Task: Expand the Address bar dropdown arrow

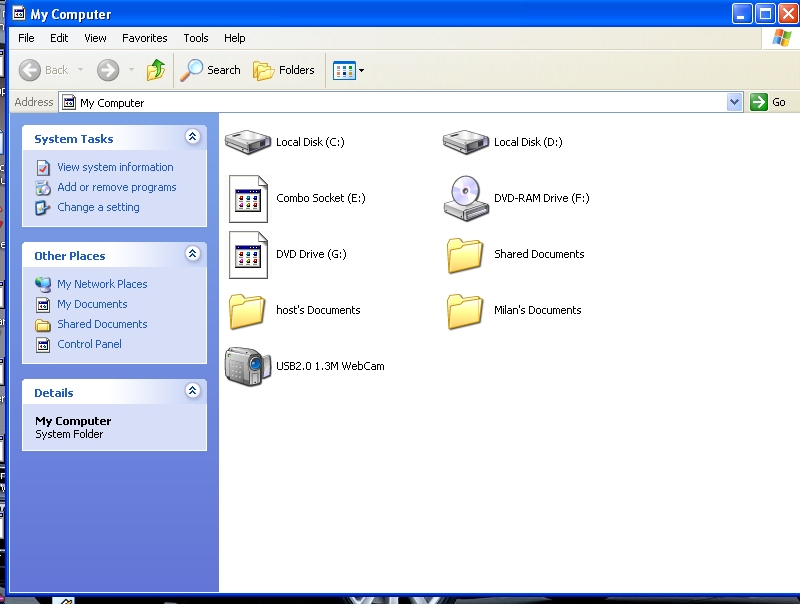Action: coord(735,102)
